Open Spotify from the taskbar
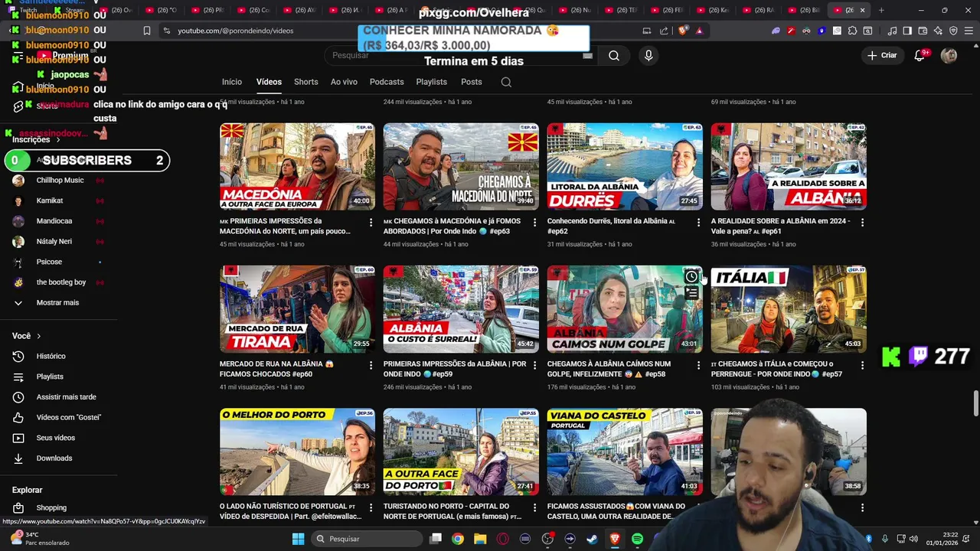 pos(637,539)
